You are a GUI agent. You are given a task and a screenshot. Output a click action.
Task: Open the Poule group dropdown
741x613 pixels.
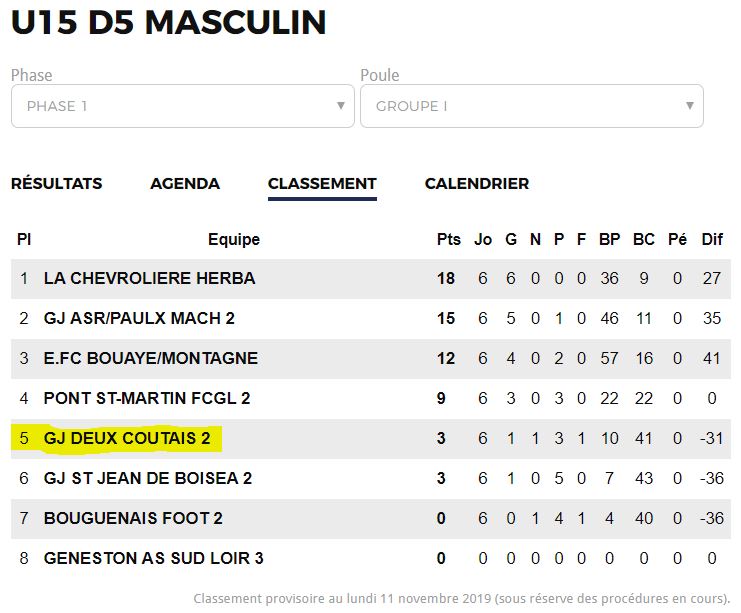pos(530,106)
